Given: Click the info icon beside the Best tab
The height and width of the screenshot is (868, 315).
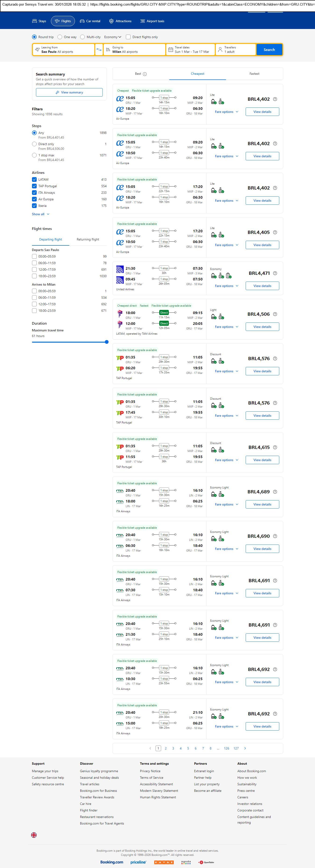Looking at the screenshot, I should coord(145,74).
